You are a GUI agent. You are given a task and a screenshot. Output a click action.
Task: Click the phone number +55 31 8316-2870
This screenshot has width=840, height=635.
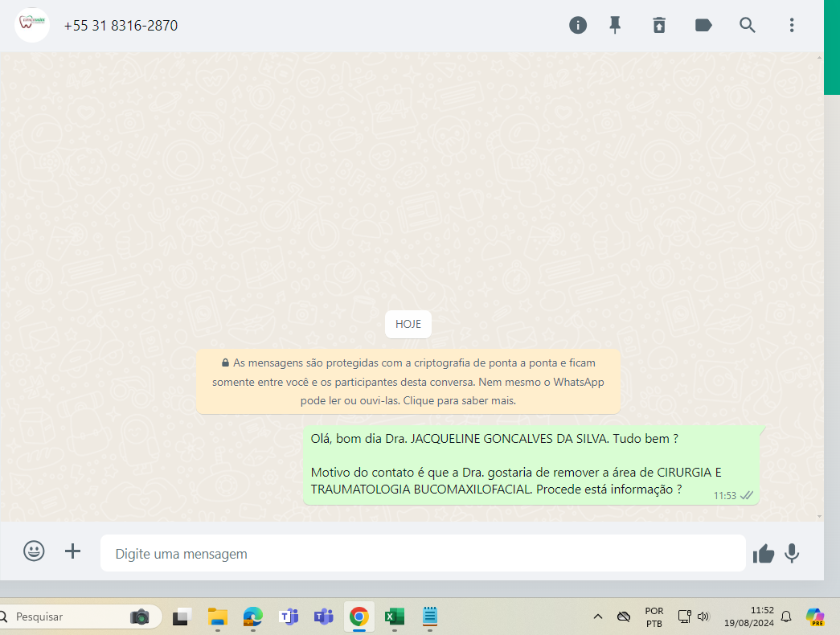pyautogui.click(x=121, y=26)
